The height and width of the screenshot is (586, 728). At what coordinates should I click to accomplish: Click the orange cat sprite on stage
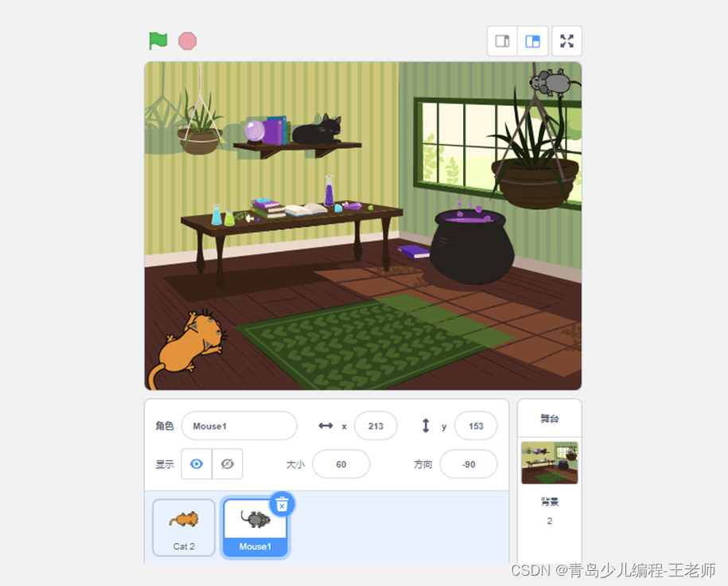coord(186,350)
